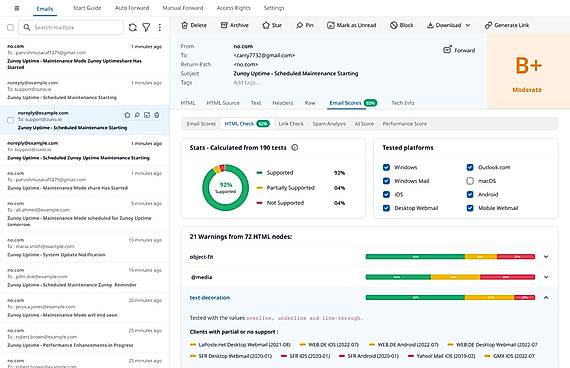Image resolution: width=570 pixels, height=368 pixels.
Task: Click the Add tags field
Action: pos(247,83)
